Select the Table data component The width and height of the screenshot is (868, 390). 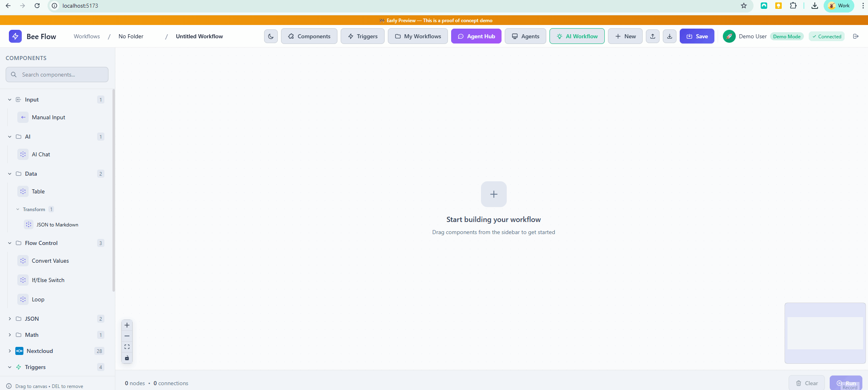38,191
